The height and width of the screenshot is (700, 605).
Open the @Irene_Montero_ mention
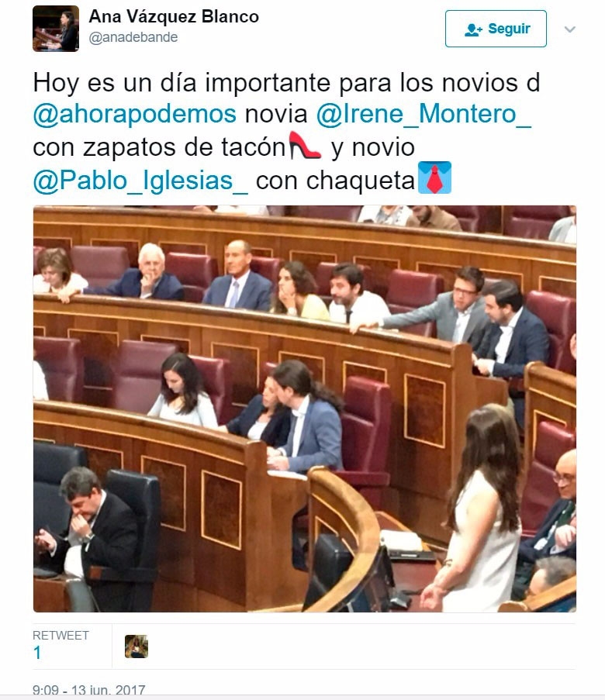(424, 114)
